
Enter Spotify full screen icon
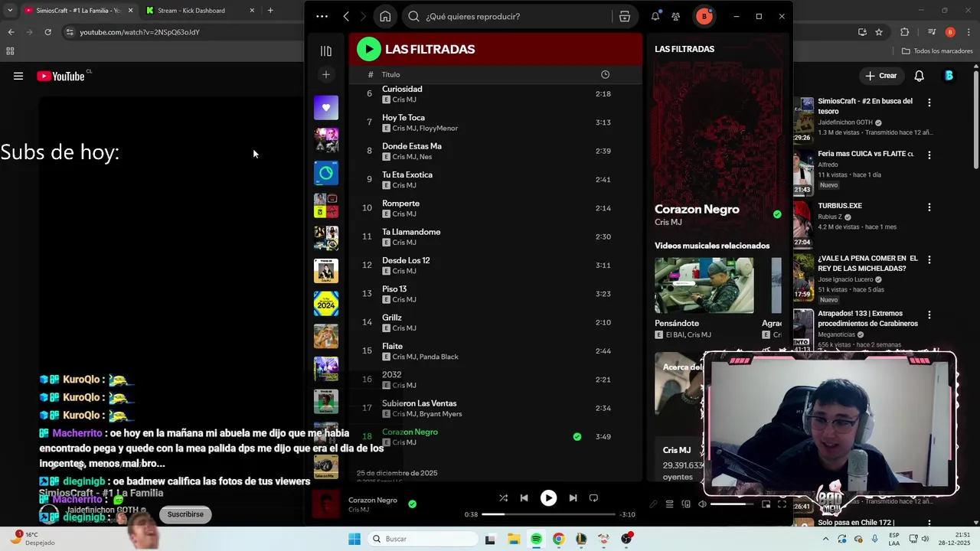(782, 504)
